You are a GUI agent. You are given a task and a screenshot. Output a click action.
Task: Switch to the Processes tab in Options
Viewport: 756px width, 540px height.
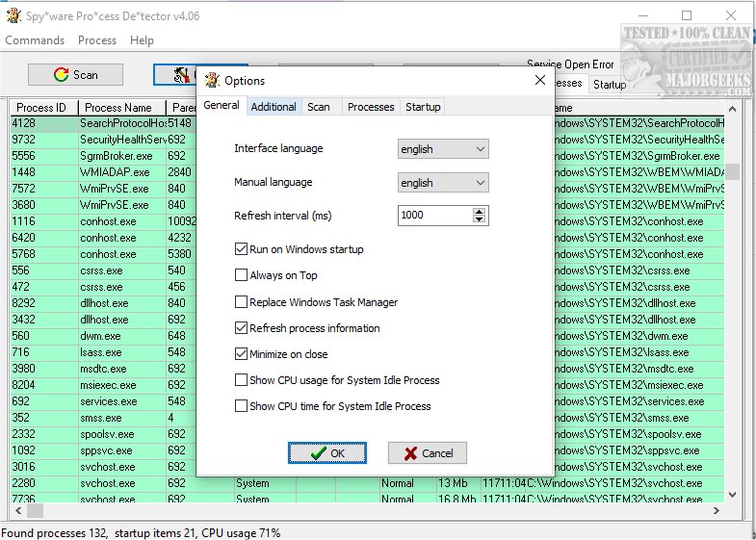click(371, 107)
